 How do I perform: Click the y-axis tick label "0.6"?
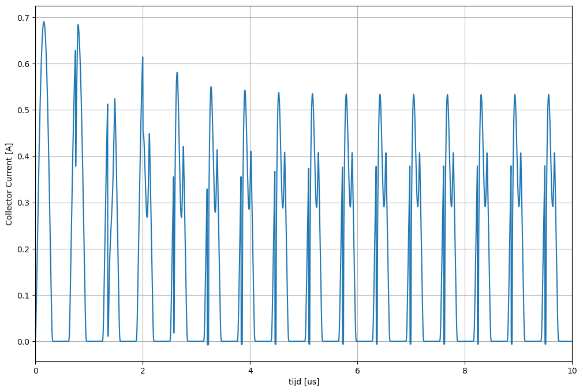point(23,64)
